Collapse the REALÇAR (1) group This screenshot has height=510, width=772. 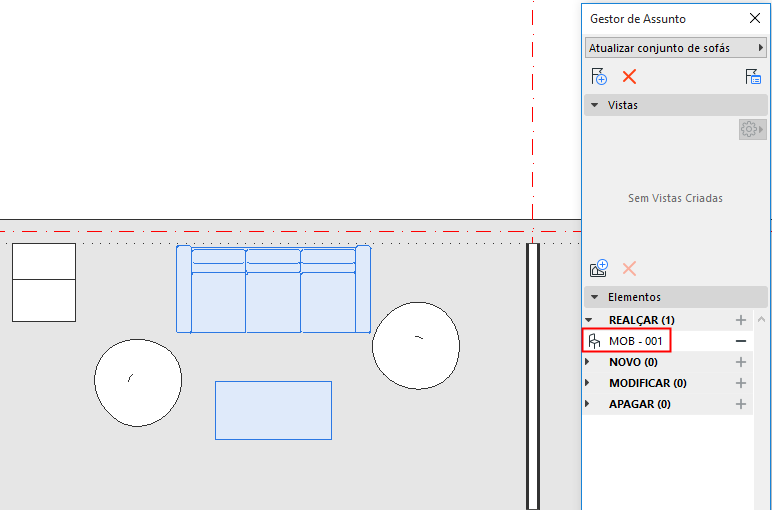tap(588, 320)
